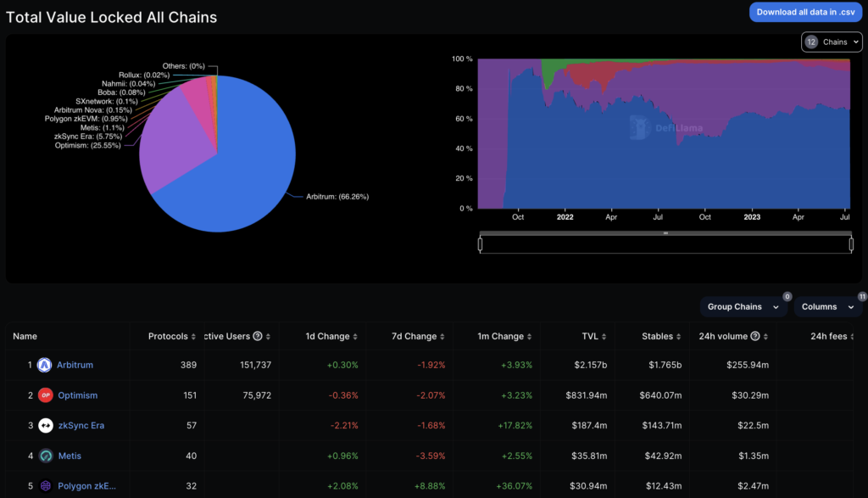This screenshot has height=498, width=868.
Task: Open the Active Users help tooltip icon
Action: coord(258,336)
